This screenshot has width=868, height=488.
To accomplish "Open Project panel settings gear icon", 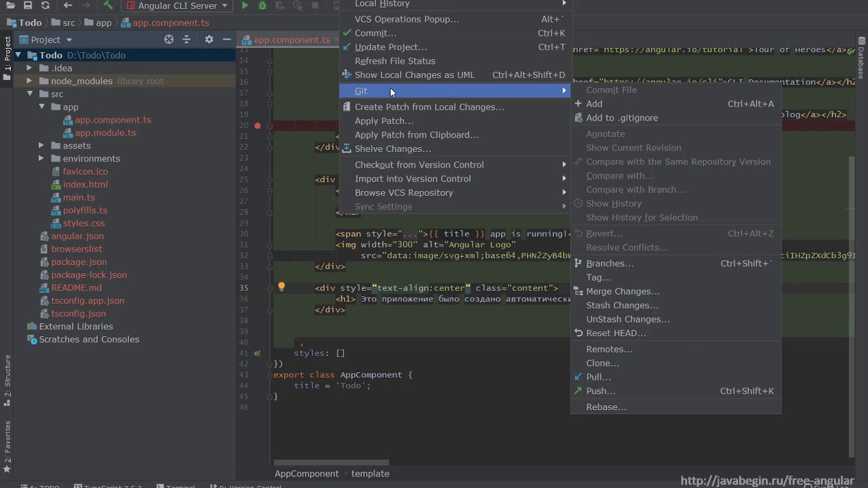I will 209,39.
